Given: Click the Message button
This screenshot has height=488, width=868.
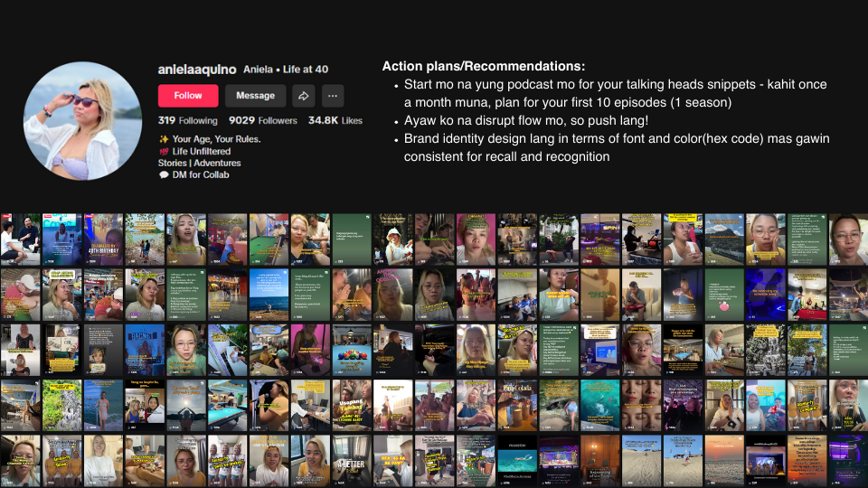Looking at the screenshot, I should point(255,96).
